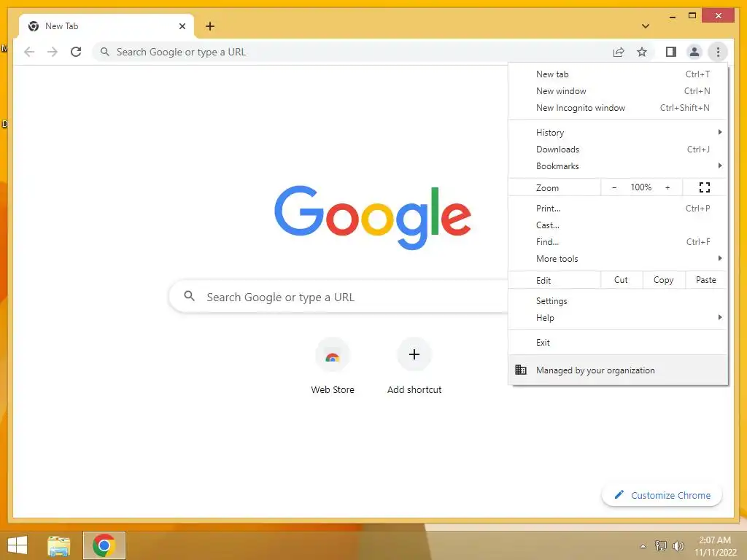Open the profile avatar button
The image size is (747, 560).
pyautogui.click(x=694, y=52)
